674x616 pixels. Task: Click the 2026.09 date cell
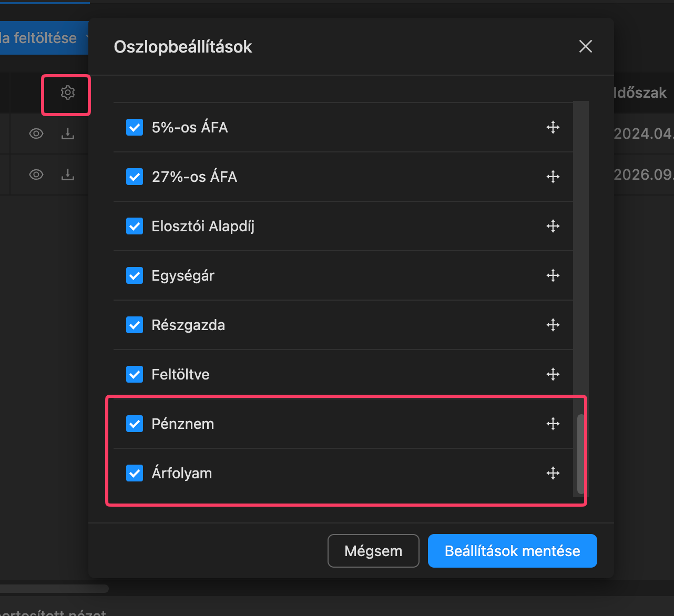(x=644, y=174)
